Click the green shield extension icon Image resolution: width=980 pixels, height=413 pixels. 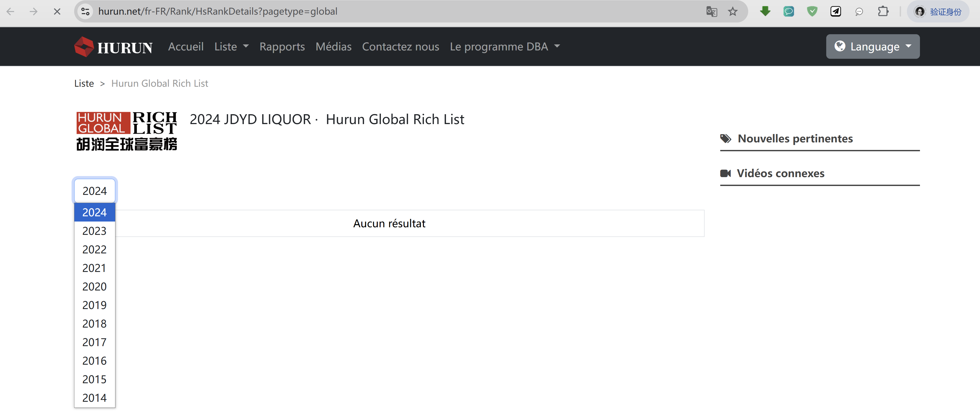pyautogui.click(x=812, y=11)
